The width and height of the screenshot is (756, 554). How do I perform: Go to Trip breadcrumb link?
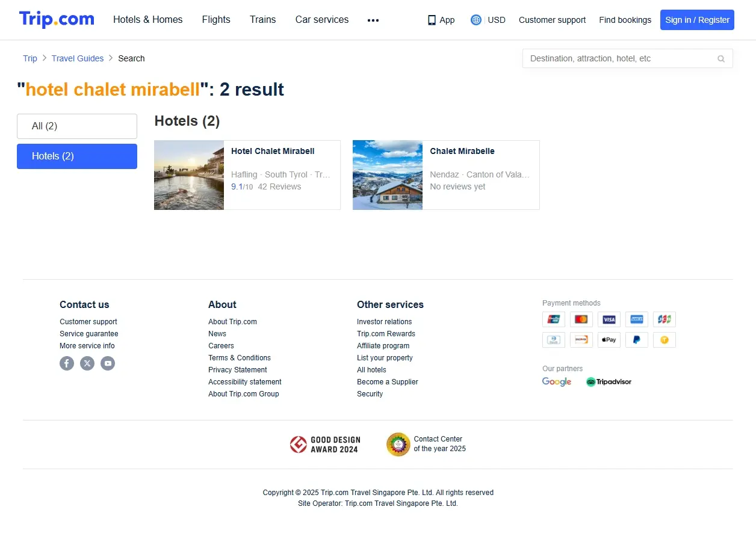[x=30, y=58]
